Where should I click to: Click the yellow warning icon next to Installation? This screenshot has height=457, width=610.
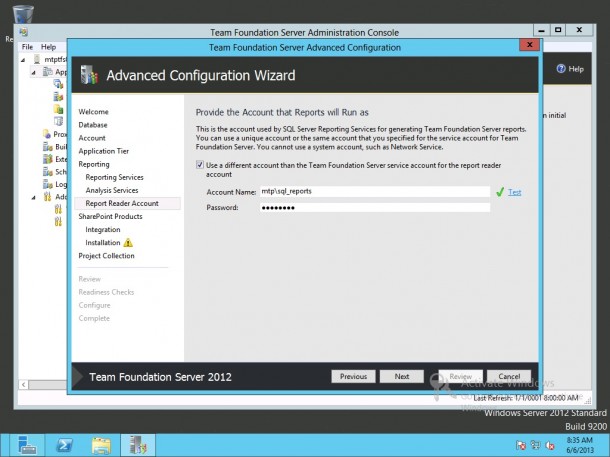pos(128,243)
